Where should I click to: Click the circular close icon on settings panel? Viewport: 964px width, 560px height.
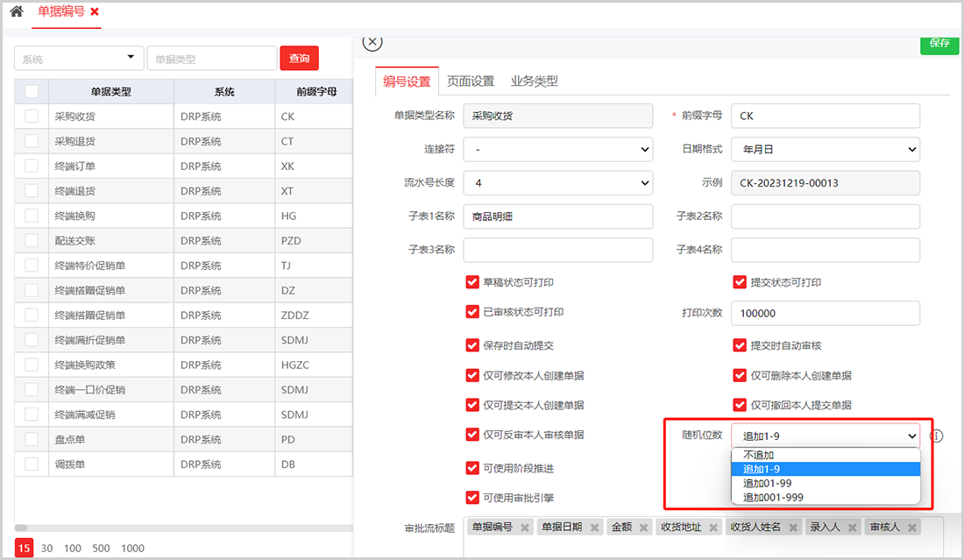point(372,41)
